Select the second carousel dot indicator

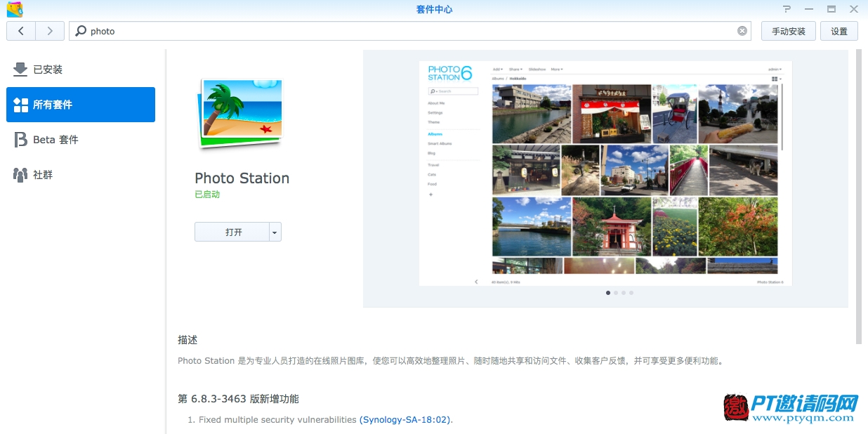(x=616, y=293)
